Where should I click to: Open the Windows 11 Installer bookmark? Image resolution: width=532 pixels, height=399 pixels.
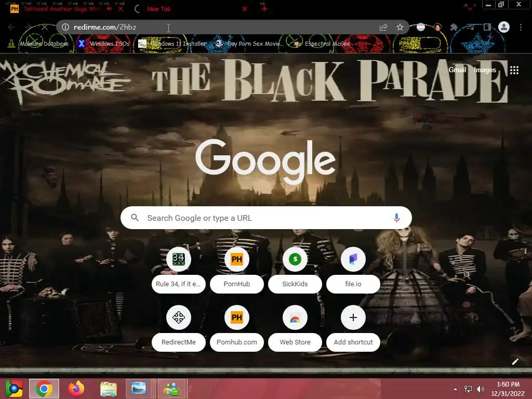pos(172,44)
